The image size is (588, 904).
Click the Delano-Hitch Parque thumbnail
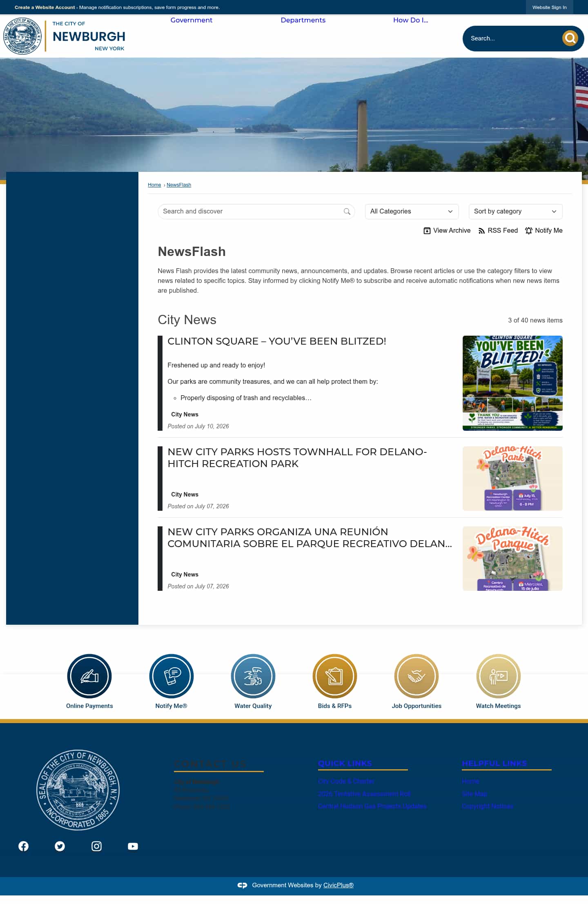click(x=512, y=559)
